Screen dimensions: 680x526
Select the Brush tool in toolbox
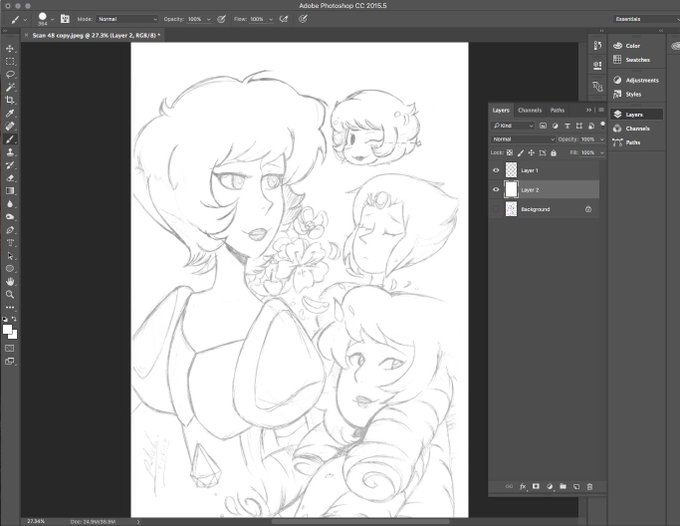pos(10,139)
